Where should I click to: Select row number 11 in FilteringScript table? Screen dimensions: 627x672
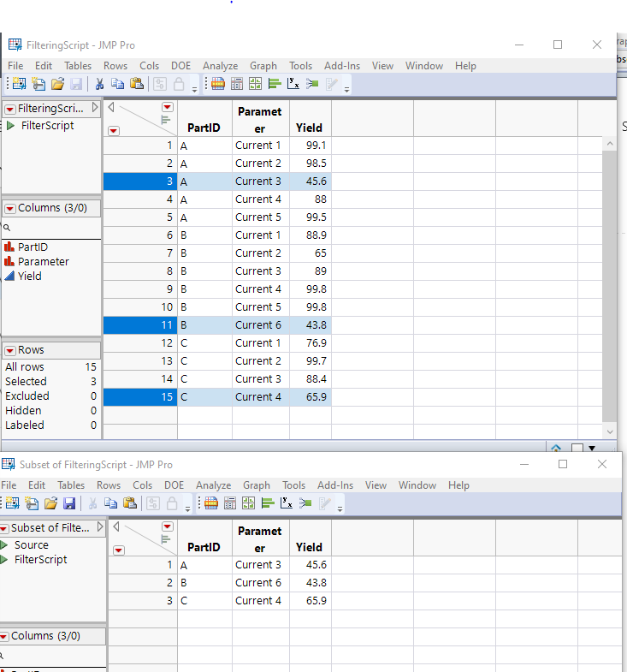[140, 325]
